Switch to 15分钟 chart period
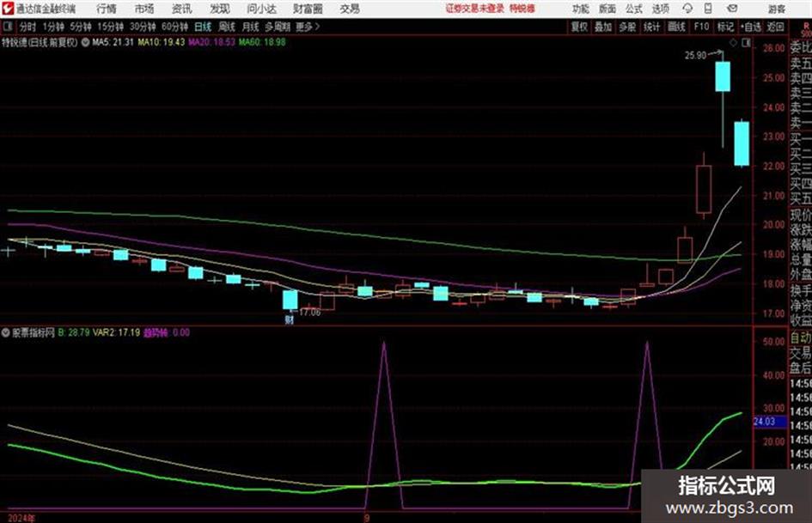812x523 pixels. (x=110, y=27)
